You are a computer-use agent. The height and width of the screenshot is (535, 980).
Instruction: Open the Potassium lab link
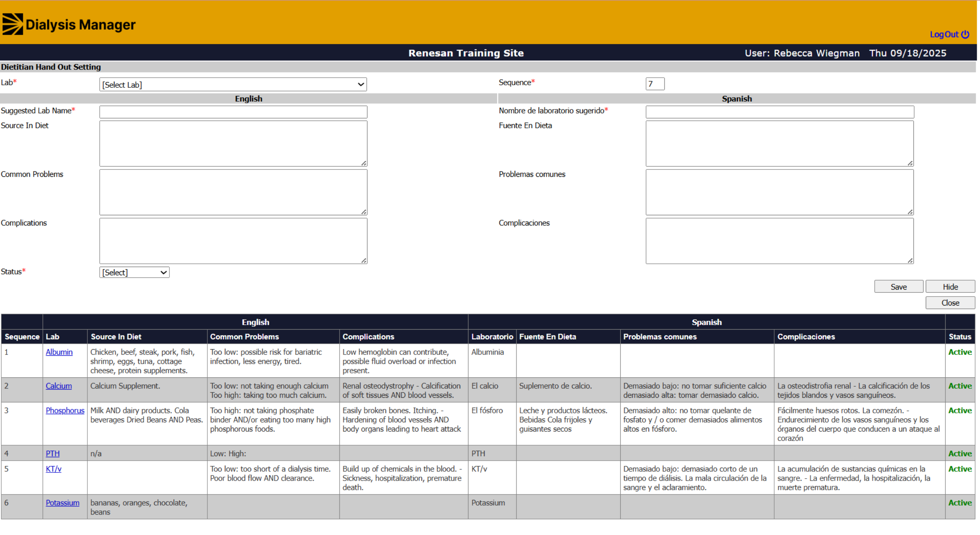click(x=62, y=503)
